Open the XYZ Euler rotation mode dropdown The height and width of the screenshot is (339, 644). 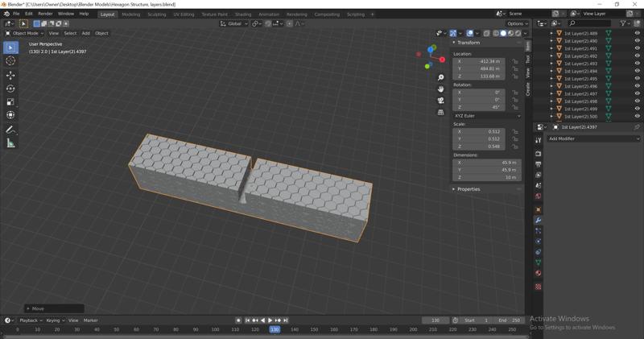point(487,116)
